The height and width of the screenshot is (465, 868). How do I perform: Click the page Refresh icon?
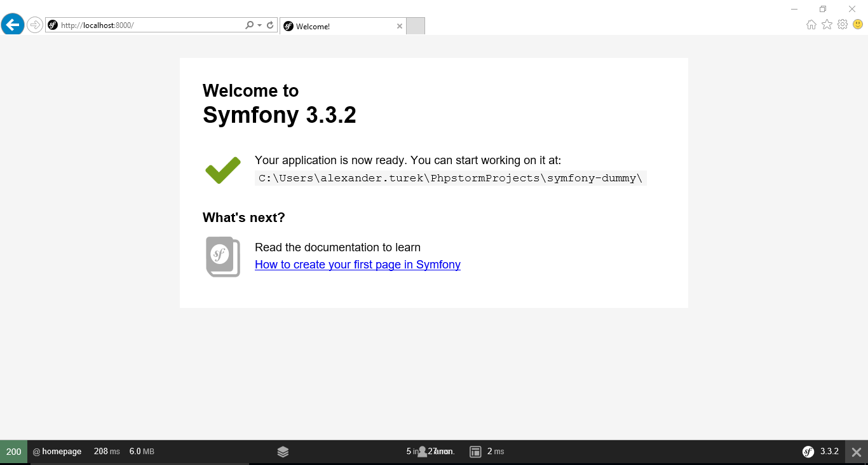click(x=270, y=25)
